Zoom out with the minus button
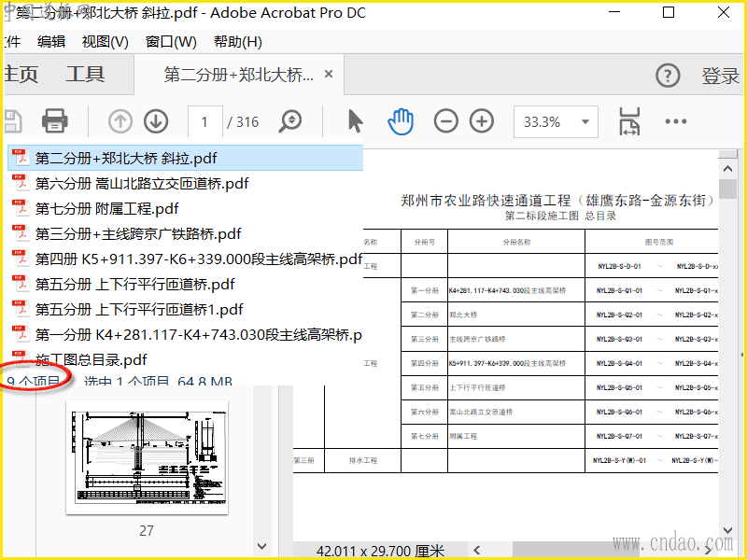Image resolution: width=747 pixels, height=560 pixels. point(446,121)
